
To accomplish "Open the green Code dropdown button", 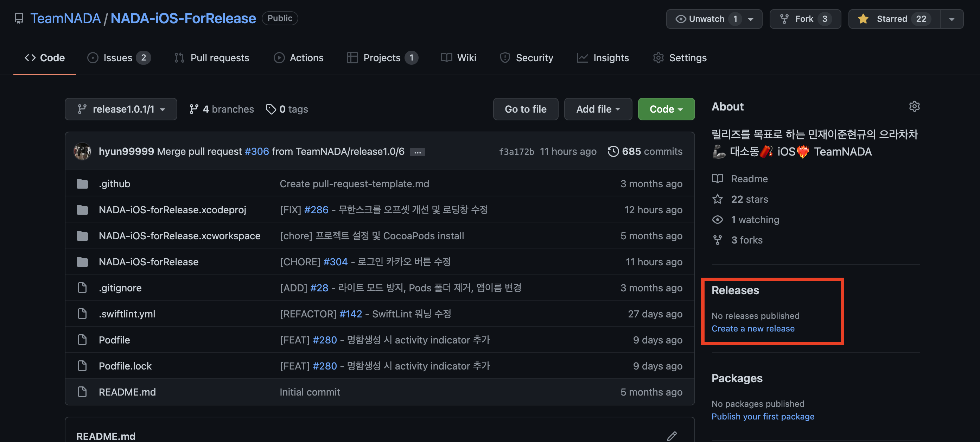I will (x=666, y=109).
